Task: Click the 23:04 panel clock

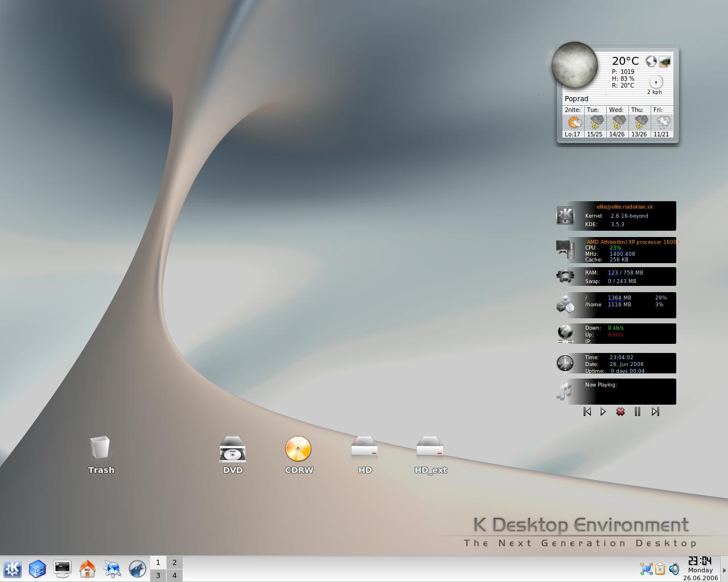Action: point(700,562)
